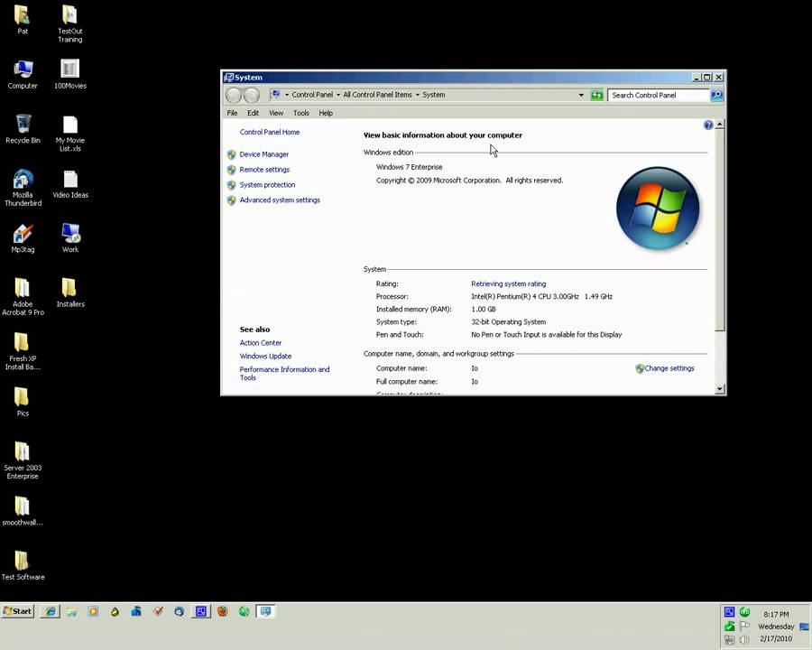
Task: Open Device Manager from the sidebar
Action: point(263,154)
